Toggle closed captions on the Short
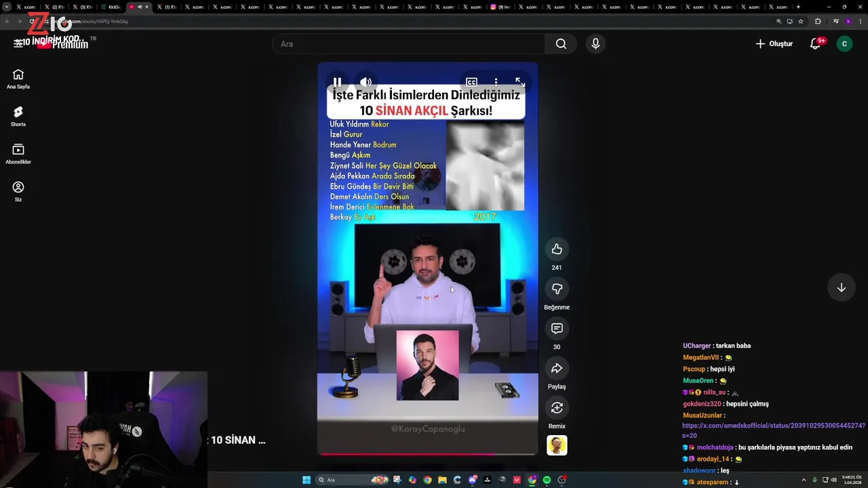The width and height of the screenshot is (868, 488). 471,82
